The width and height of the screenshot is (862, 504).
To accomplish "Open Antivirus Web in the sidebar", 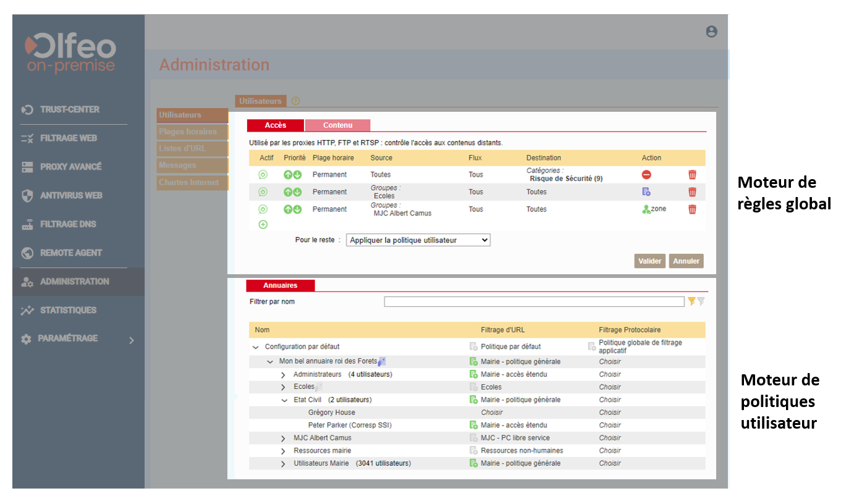I will pyautogui.click(x=70, y=196).
